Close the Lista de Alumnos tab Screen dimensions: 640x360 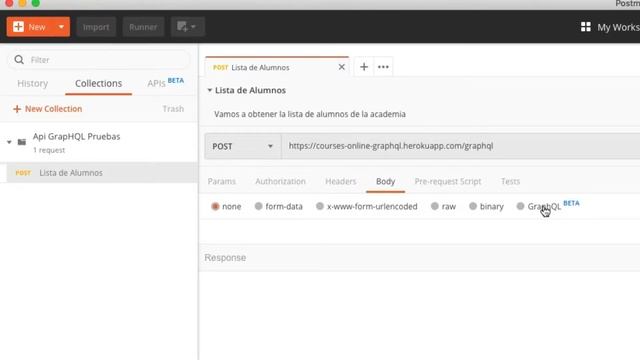pyautogui.click(x=342, y=67)
